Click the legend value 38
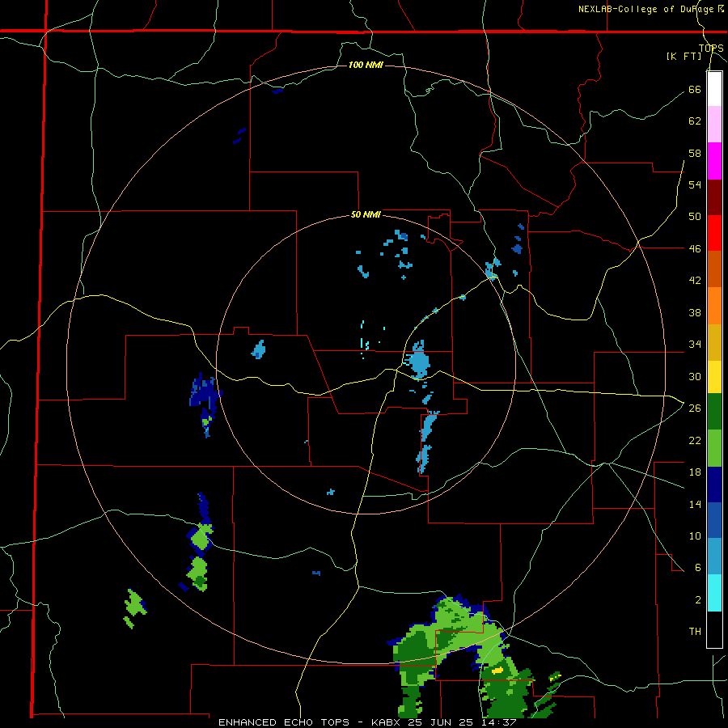Viewport: 728px width, 728px height. click(695, 312)
